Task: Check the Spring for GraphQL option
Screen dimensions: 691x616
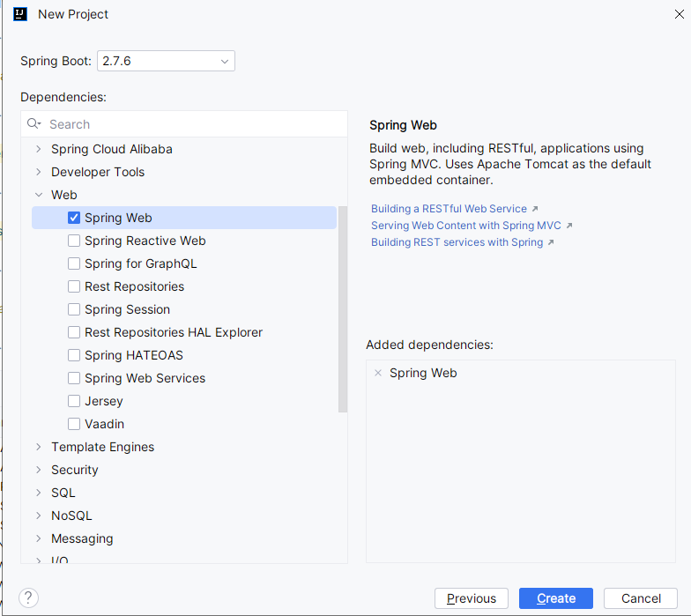Action: click(x=74, y=263)
